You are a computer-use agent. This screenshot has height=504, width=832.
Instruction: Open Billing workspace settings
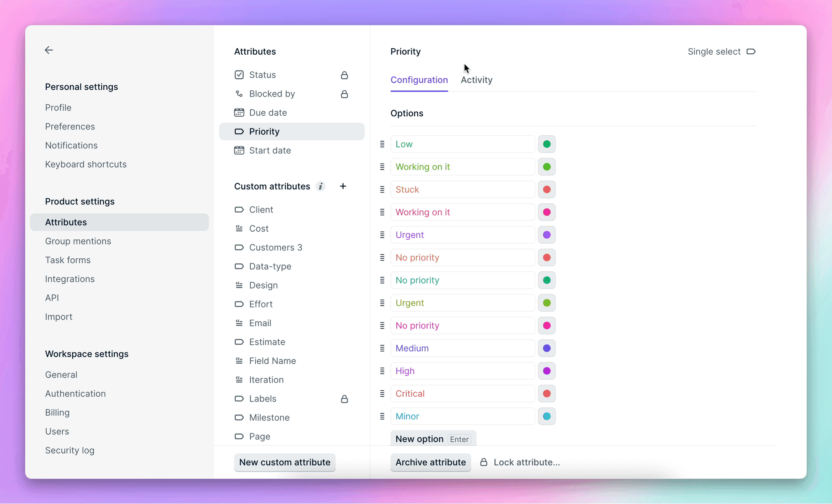(x=57, y=412)
